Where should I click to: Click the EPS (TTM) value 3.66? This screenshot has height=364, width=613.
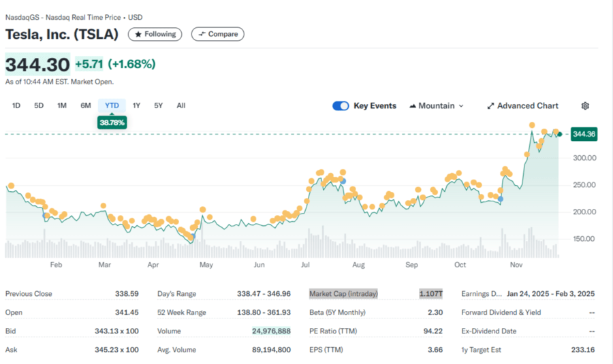pyautogui.click(x=435, y=350)
